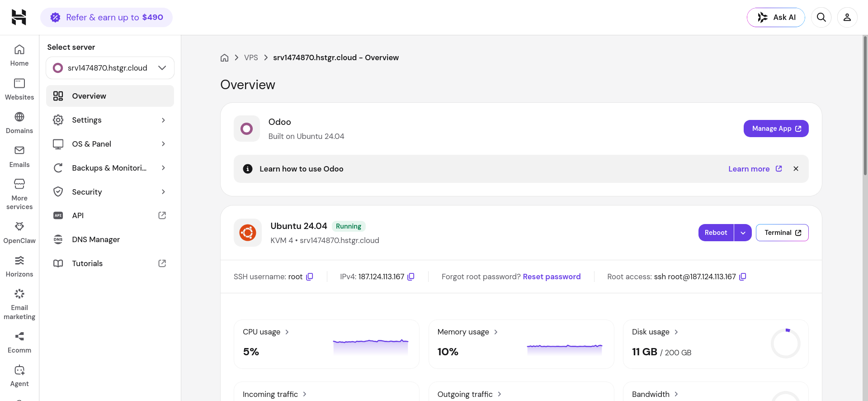Open Memory usage details chevron
The height and width of the screenshot is (401, 868).
click(495, 332)
